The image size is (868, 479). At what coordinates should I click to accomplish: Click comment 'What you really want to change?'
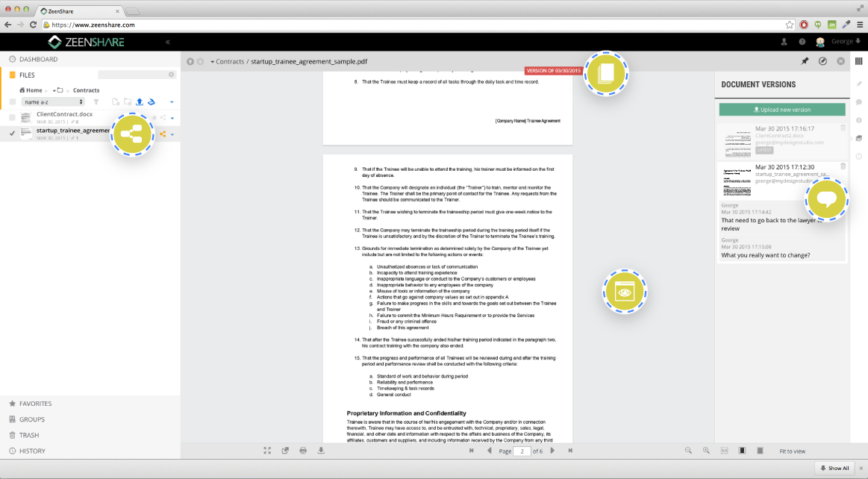(766, 255)
